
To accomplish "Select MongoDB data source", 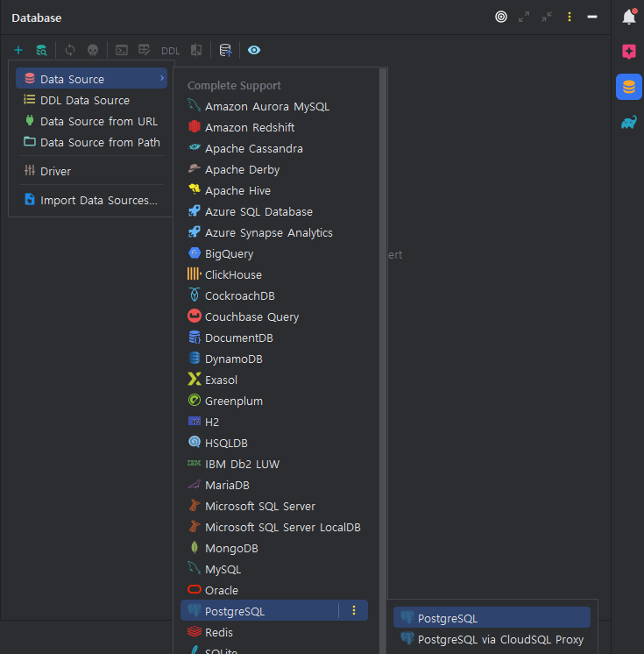I will 274,548.
